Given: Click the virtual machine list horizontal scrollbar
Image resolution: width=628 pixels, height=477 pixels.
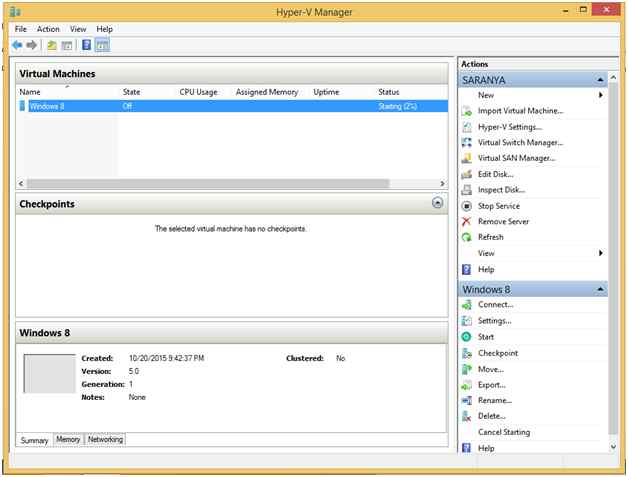Looking at the screenshot, I should coord(208,183).
